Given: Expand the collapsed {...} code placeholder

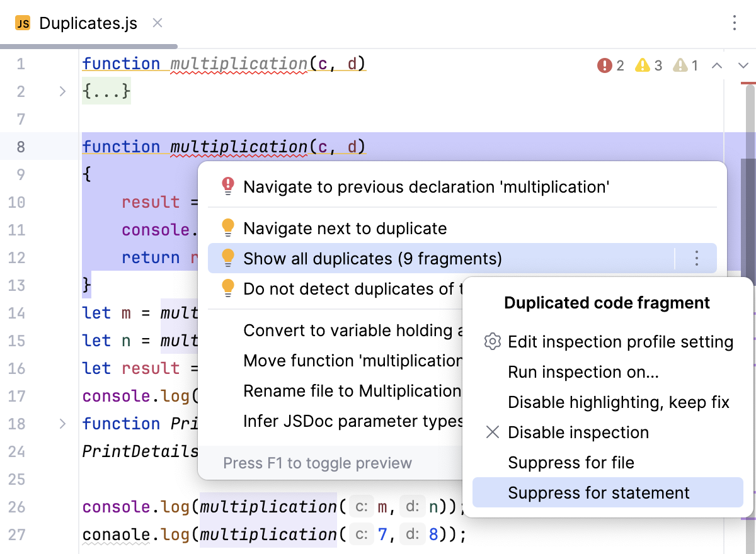Looking at the screenshot, I should click(x=106, y=92).
